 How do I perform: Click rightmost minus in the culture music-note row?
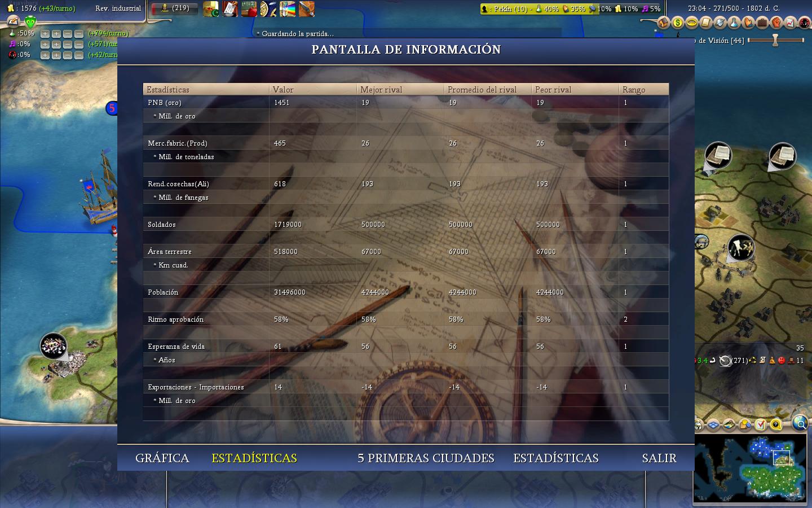click(x=79, y=45)
